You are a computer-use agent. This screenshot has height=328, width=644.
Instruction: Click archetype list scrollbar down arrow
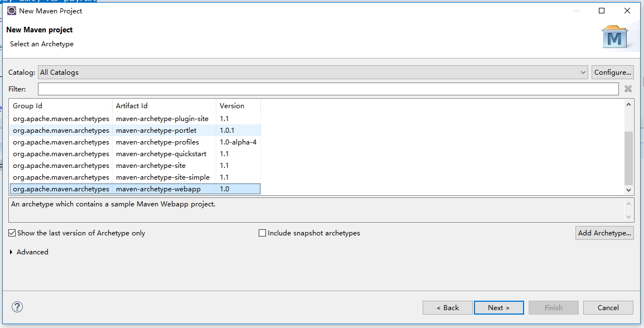pos(628,190)
